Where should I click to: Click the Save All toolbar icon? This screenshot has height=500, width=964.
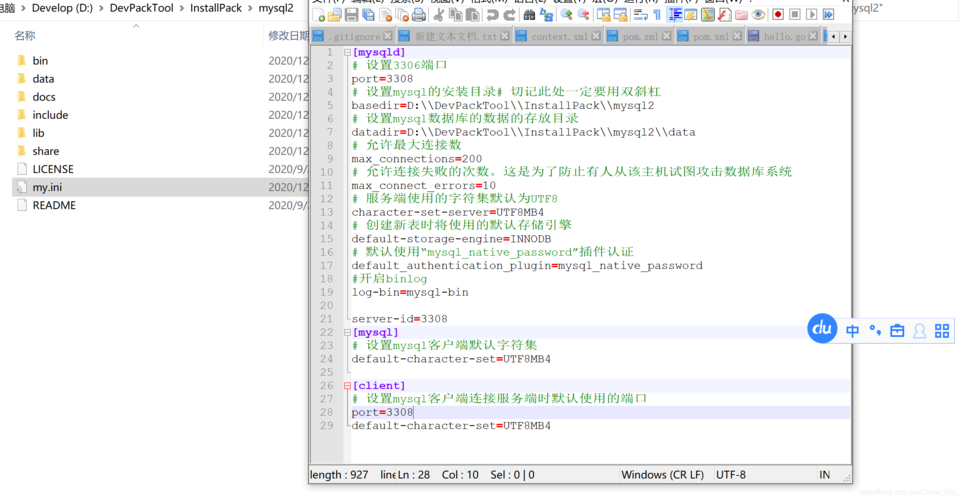point(368,15)
